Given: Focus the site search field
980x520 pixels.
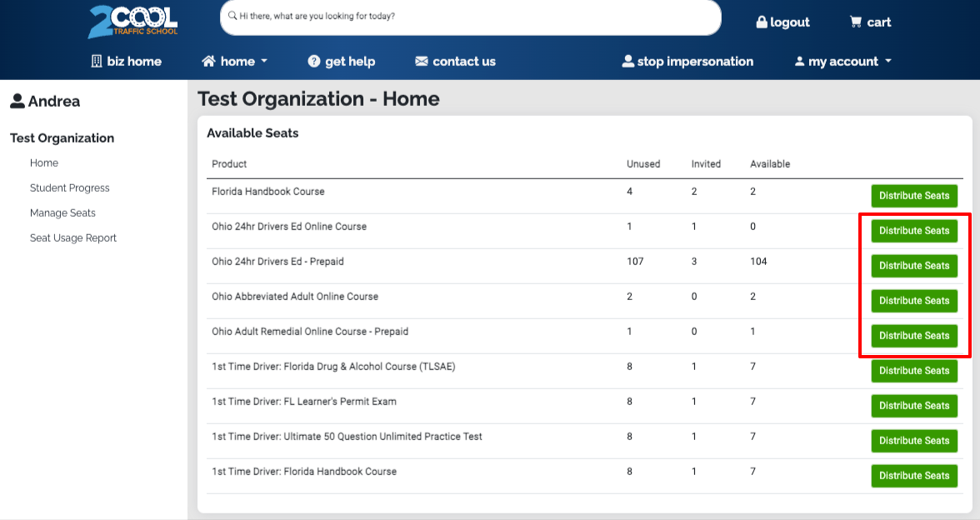Looking at the screenshot, I should pos(471,17).
